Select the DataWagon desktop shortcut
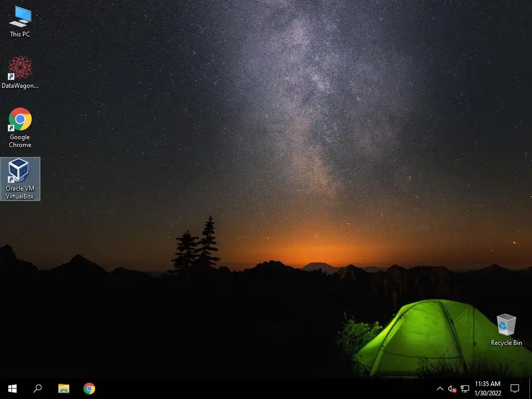Image resolution: width=532 pixels, height=399 pixels. tap(20, 73)
